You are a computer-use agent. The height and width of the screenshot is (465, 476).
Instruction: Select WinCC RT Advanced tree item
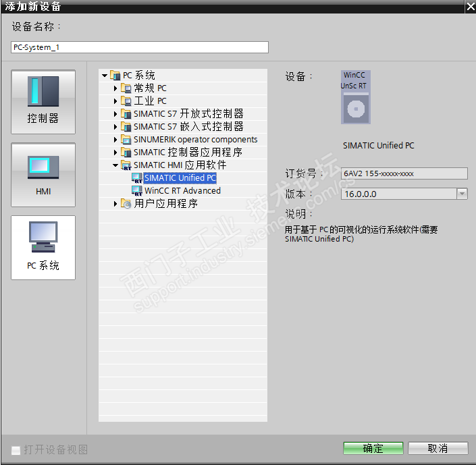(182, 190)
